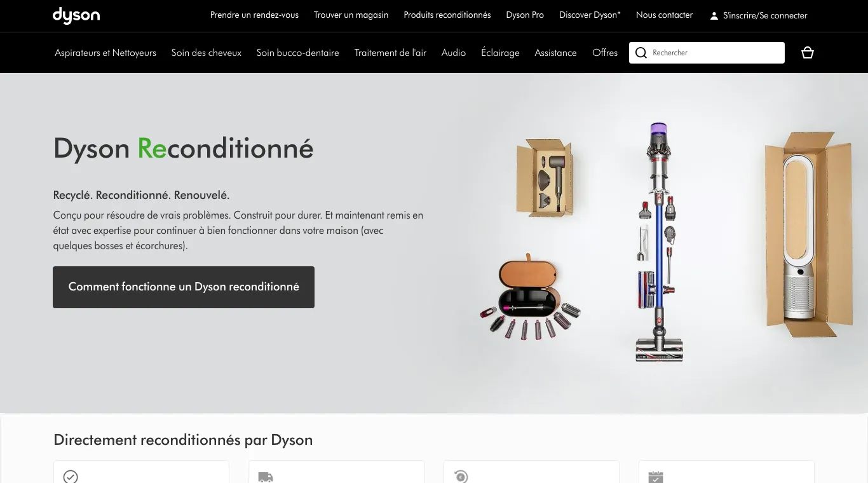The image size is (868, 483).
Task: Click the circular refresh icon in third card
Action: click(461, 476)
